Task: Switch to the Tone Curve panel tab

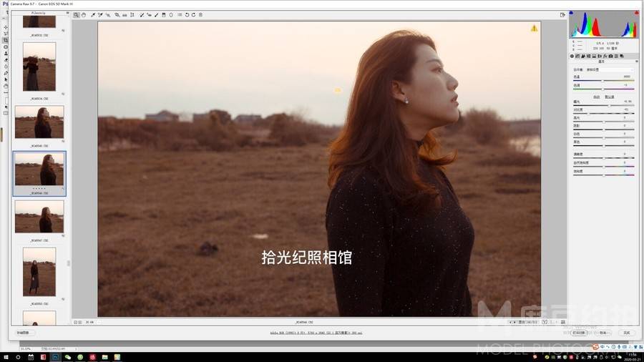Action: coord(577,57)
